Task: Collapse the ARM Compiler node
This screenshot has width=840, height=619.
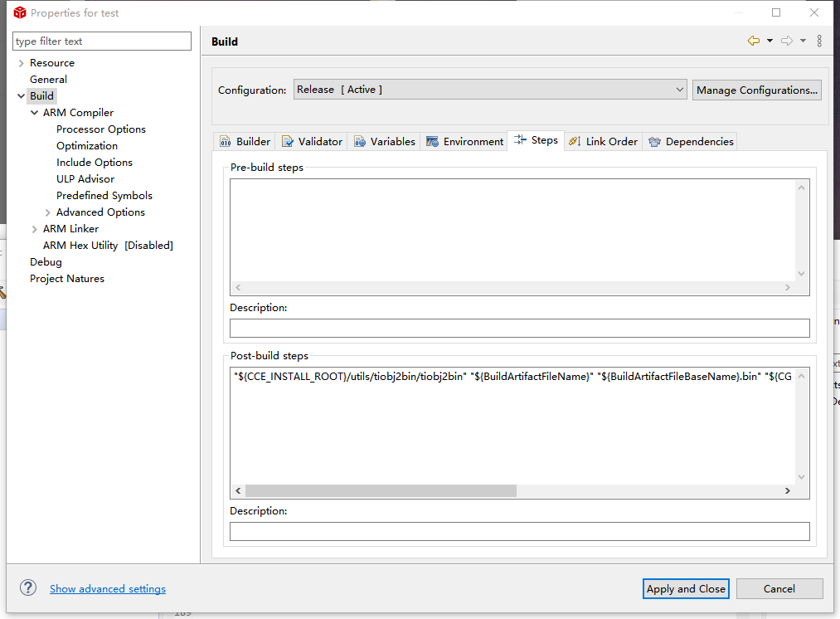Action: pyautogui.click(x=34, y=113)
